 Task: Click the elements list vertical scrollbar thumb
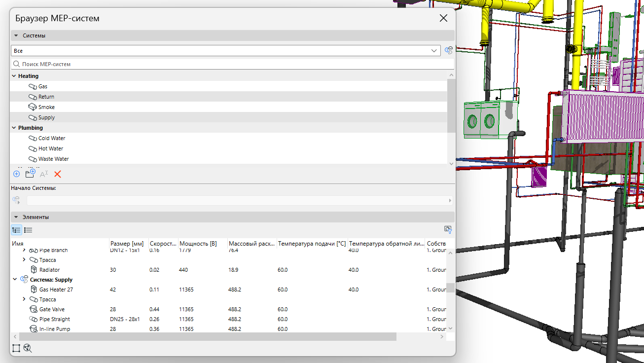click(451, 288)
